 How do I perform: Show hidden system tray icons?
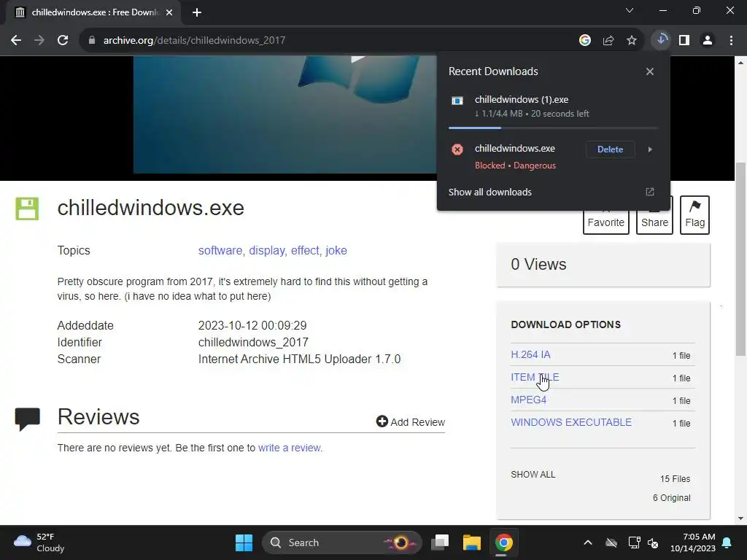[x=588, y=542]
